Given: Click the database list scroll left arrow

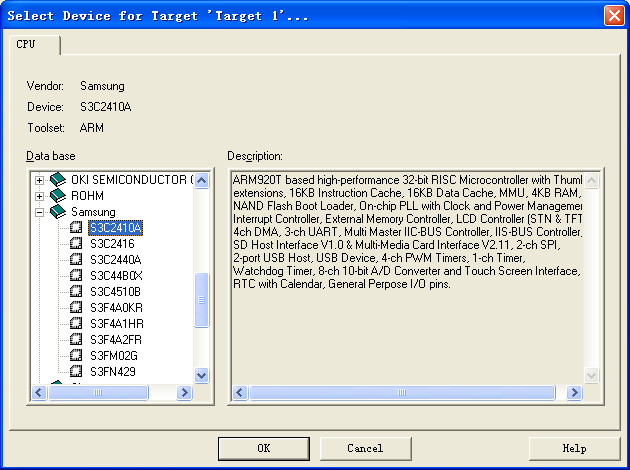Looking at the screenshot, I should tap(39, 392).
